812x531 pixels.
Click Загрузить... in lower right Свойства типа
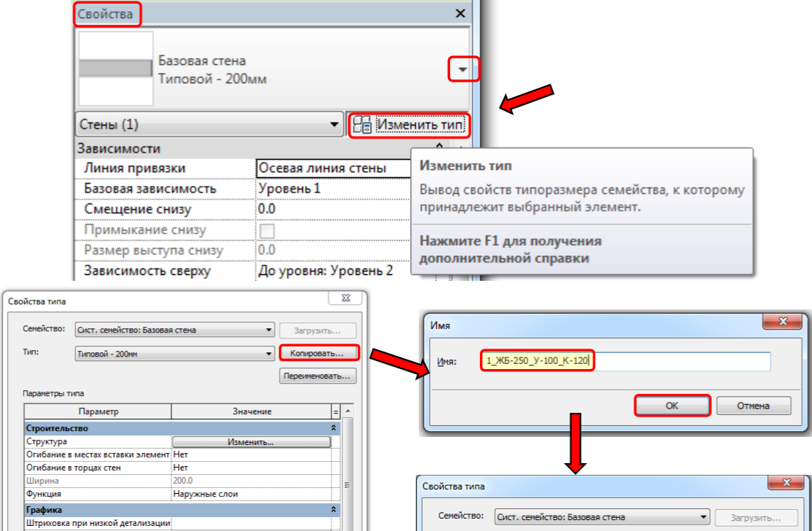(x=756, y=517)
